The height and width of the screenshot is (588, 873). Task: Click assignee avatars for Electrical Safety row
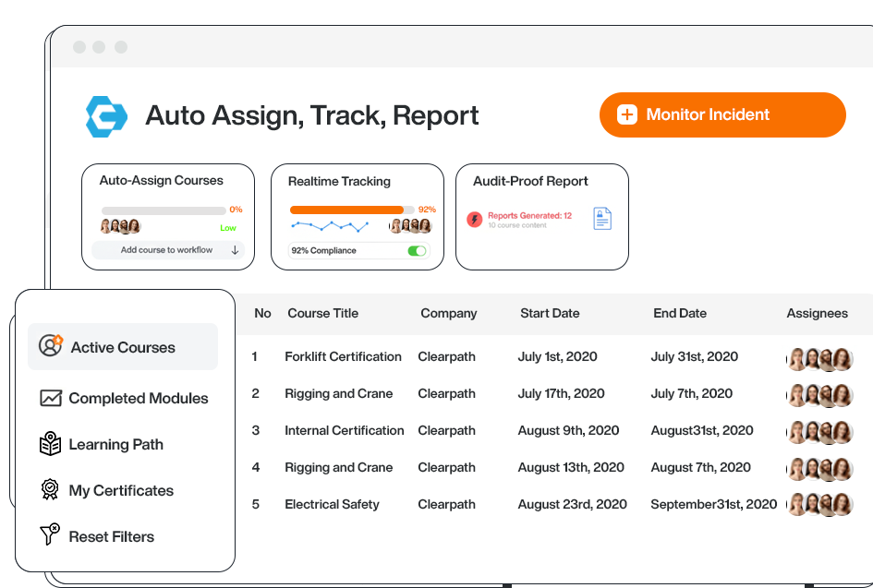pos(819,504)
